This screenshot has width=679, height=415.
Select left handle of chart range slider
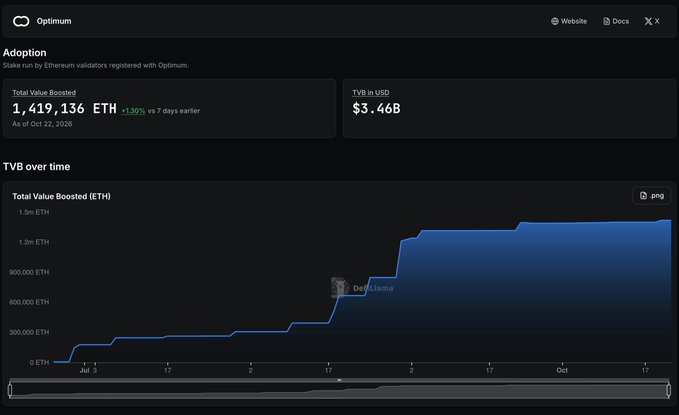point(10,390)
